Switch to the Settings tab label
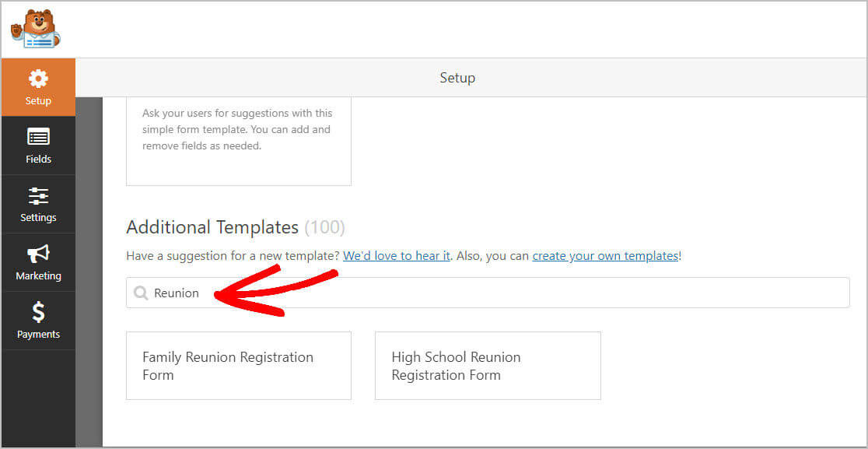 38,218
